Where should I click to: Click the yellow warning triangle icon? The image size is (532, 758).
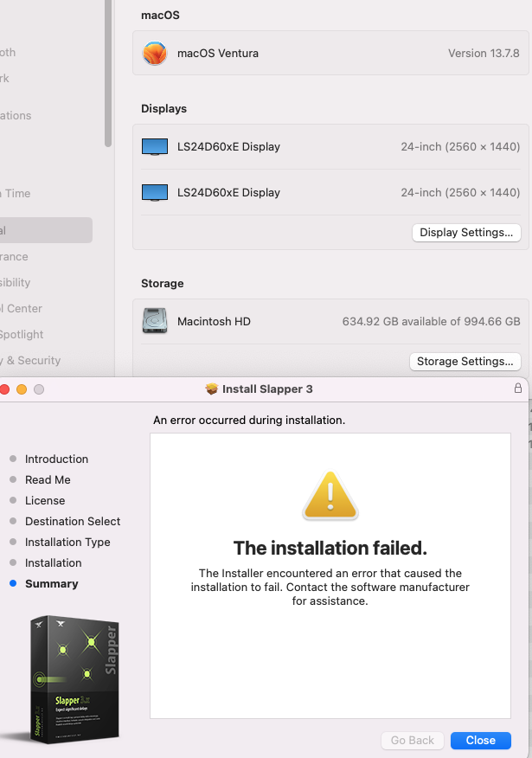click(x=330, y=496)
